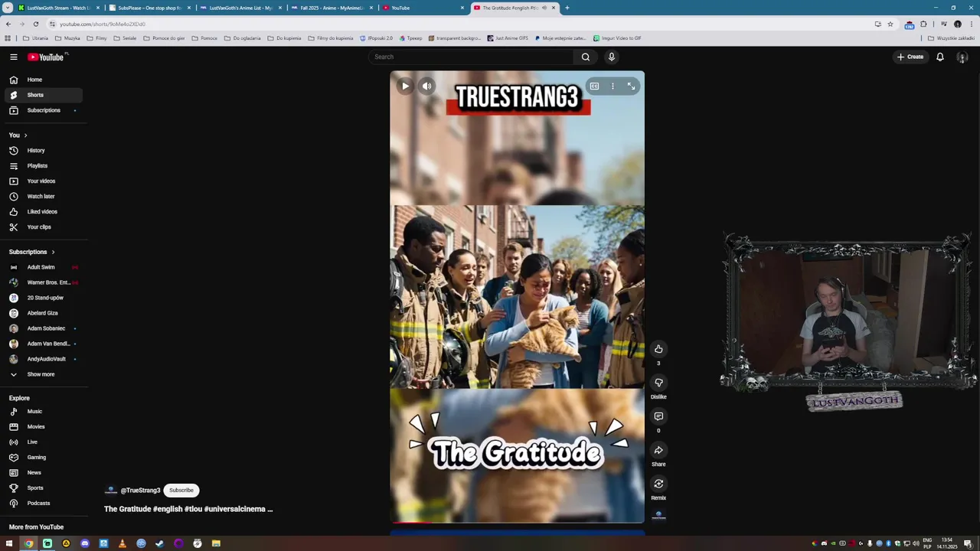Screen dimensions: 980x551
Task: Open the Filmy bookmark folder
Action: (96, 38)
